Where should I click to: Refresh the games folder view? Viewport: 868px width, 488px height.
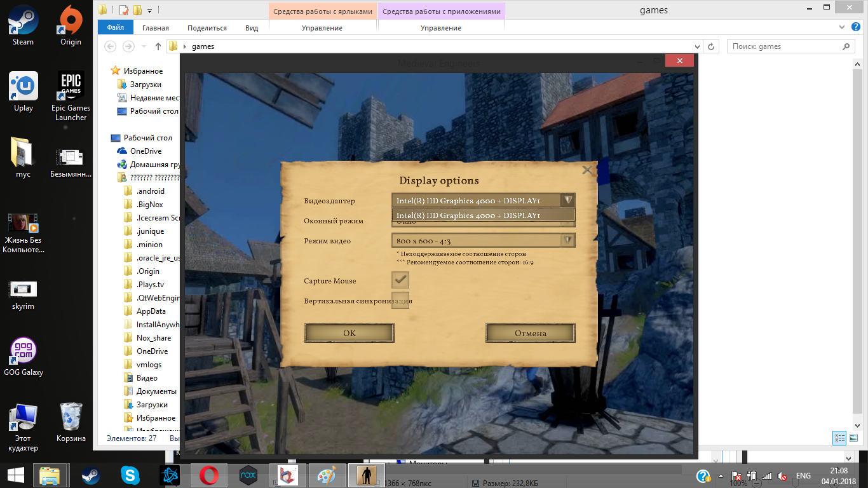712,46
